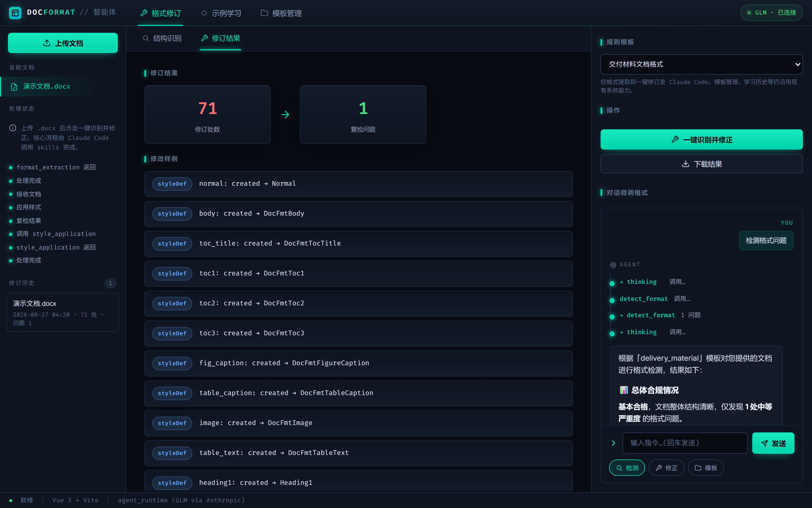
Task: Open the 模板管理 tab
Action: point(281,13)
